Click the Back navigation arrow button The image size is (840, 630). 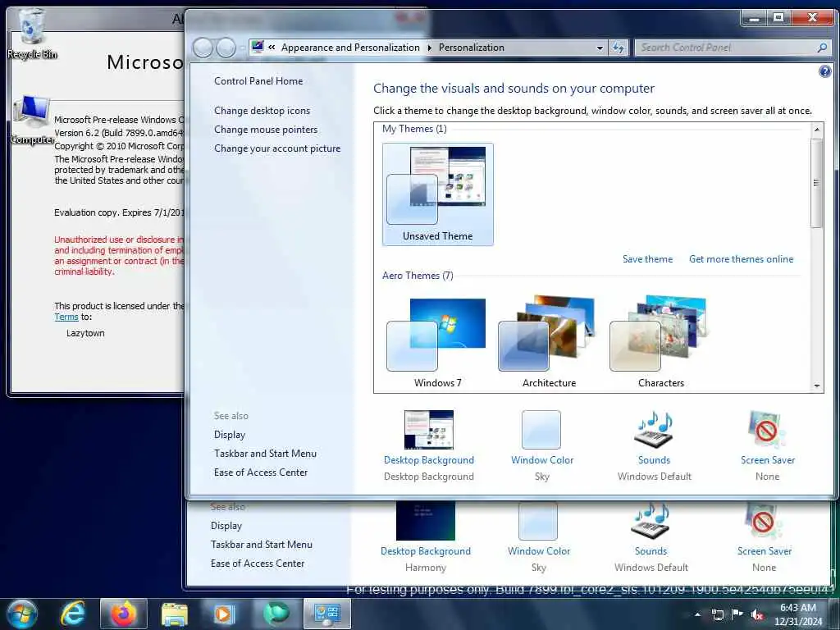(x=203, y=48)
